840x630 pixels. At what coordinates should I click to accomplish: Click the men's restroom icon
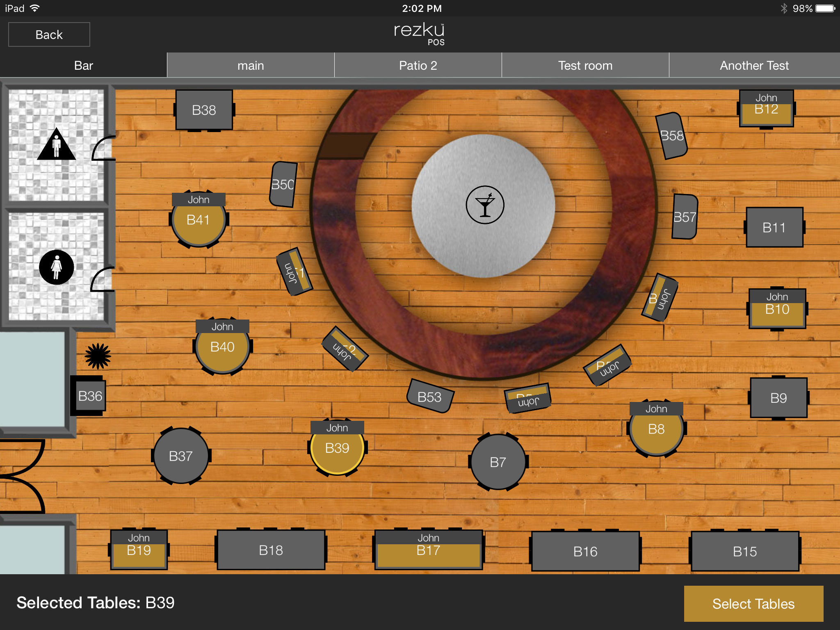[57, 144]
